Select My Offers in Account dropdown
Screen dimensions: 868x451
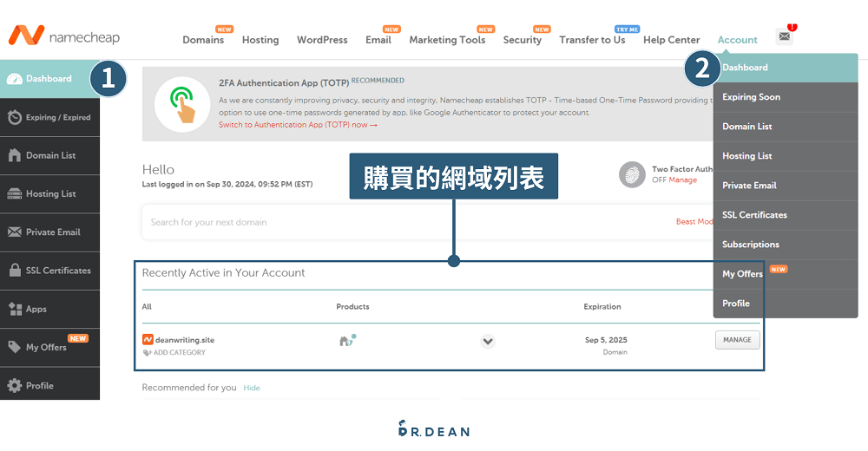coord(786,274)
